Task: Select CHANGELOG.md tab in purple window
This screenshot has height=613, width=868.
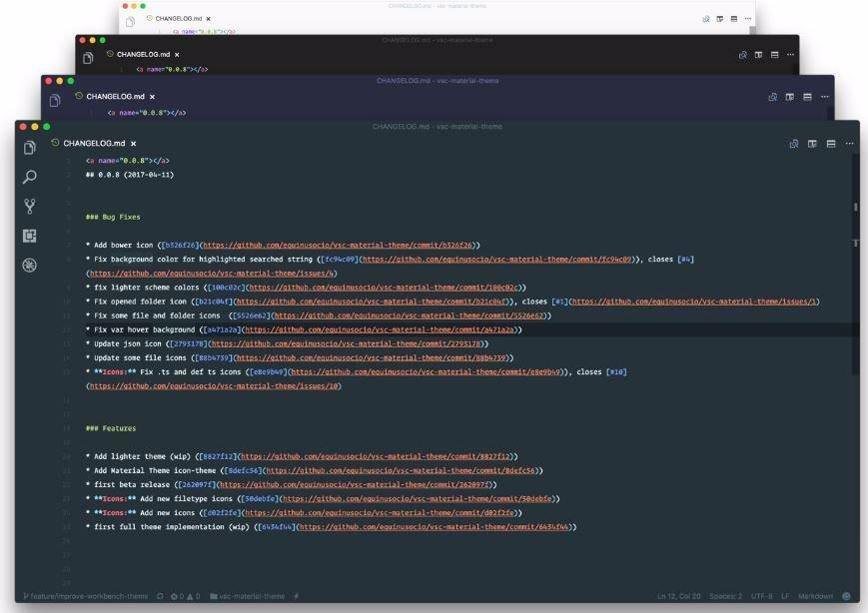Action: 115,96
